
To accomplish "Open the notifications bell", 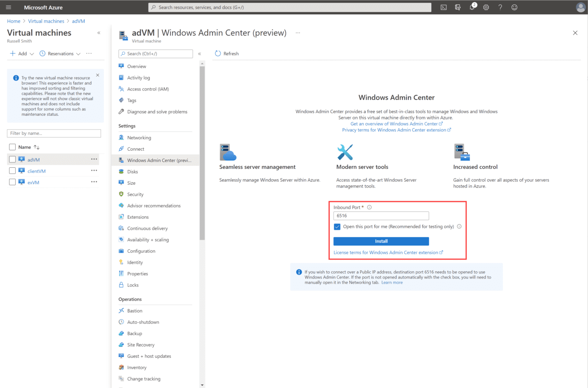I will coord(472,7).
